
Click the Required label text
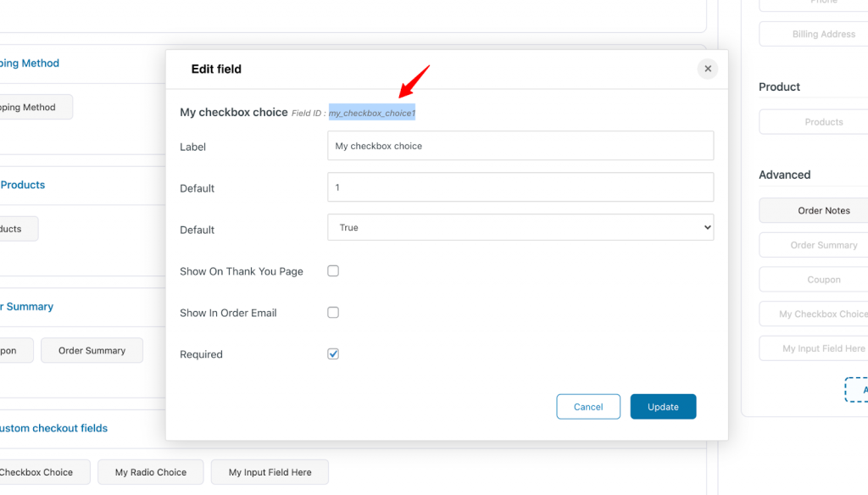point(201,354)
